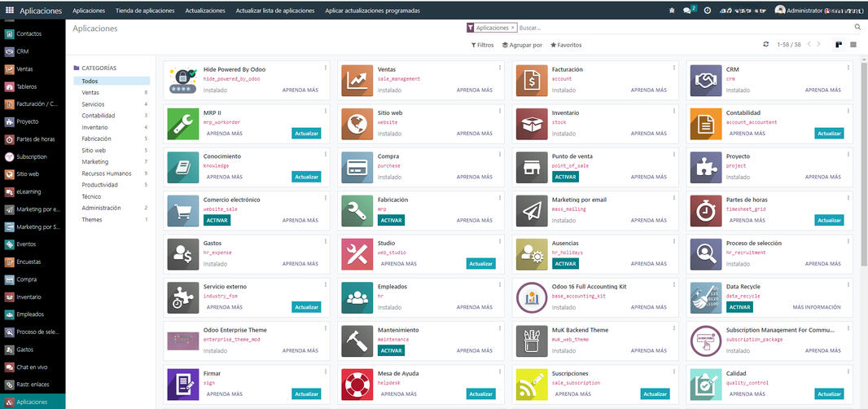Open the apps grid home menu icon
Viewport: 868px width, 409px height.
(10, 11)
